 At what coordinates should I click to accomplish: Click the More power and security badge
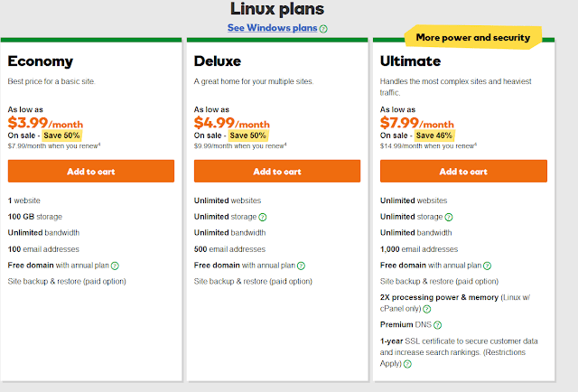(x=473, y=37)
